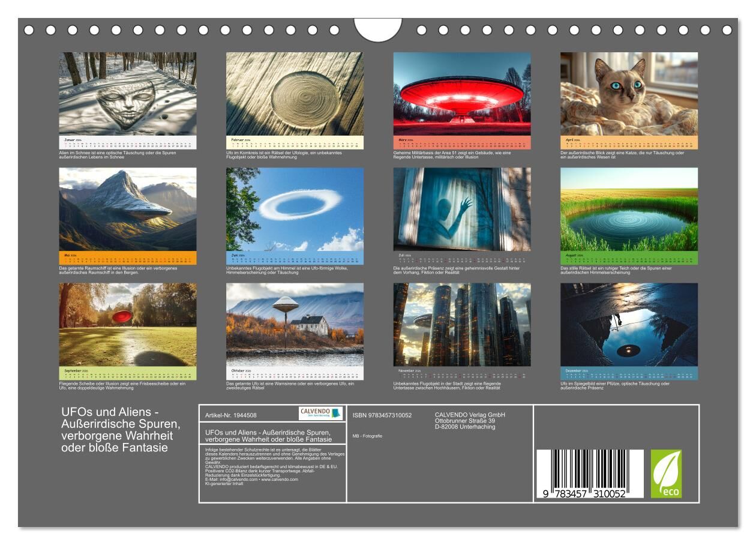Click the CALVENDO logo

(x=321, y=414)
